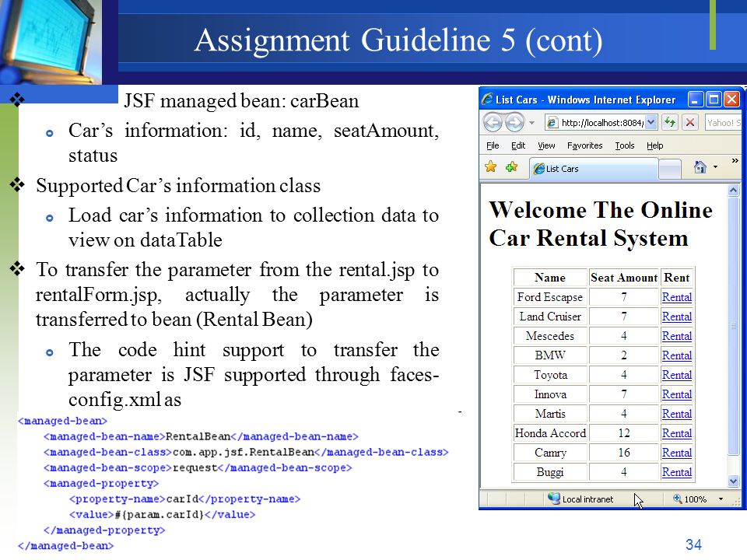
Task: Click the Honda Accord name cell
Action: [550, 433]
